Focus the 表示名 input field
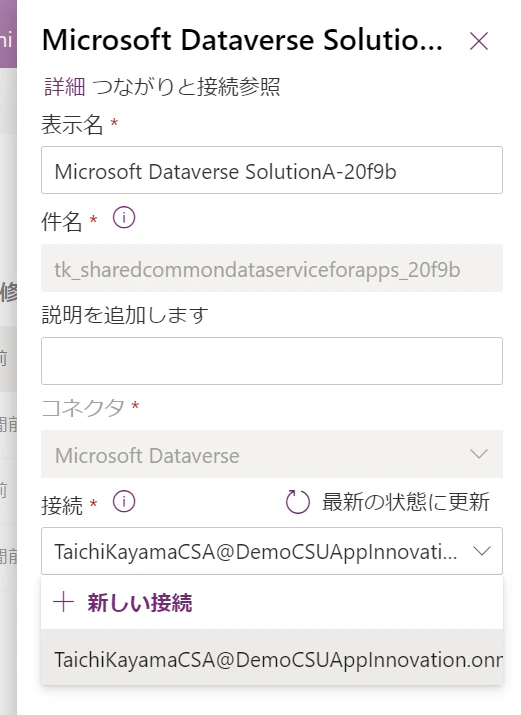521x715 pixels. pos(272,170)
